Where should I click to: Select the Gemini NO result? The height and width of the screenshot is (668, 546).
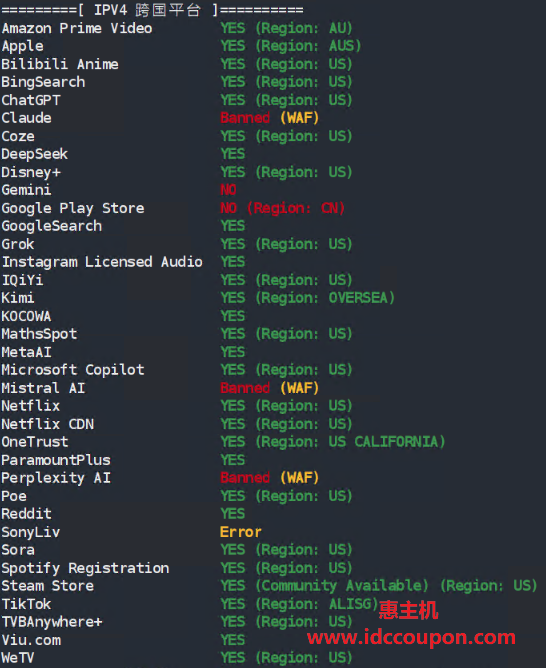(x=228, y=190)
